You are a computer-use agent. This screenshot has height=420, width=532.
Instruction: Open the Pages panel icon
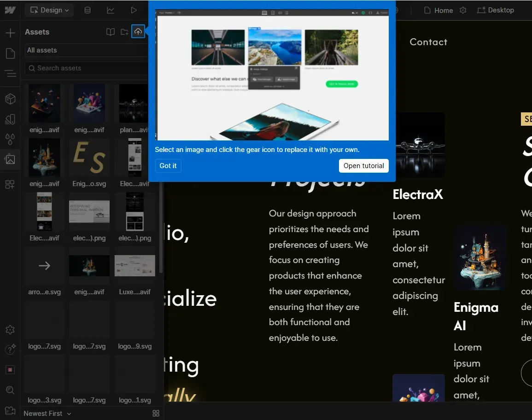(10, 53)
